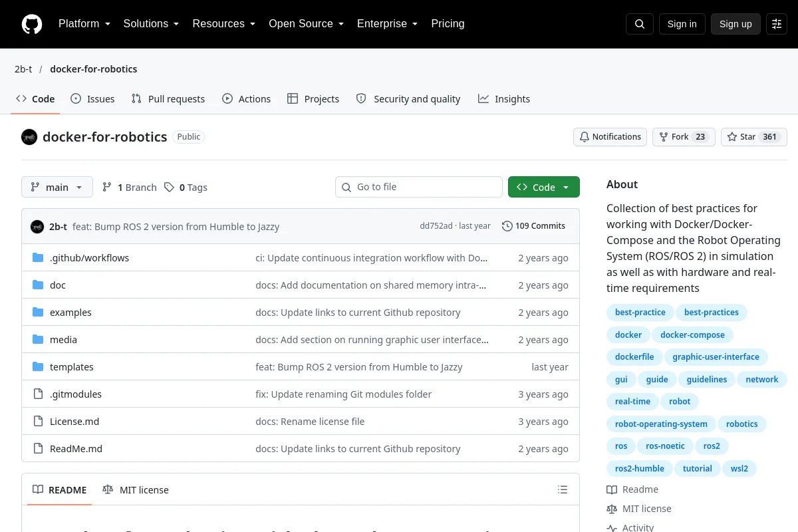
Task: Click the robot-operating-system topic tag
Action: 661,424
